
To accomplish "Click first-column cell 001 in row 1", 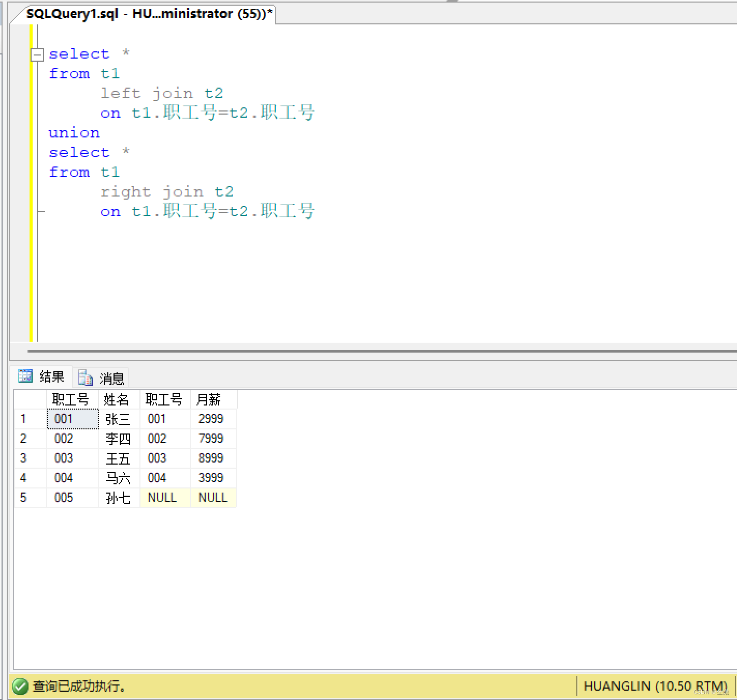I will (73, 419).
